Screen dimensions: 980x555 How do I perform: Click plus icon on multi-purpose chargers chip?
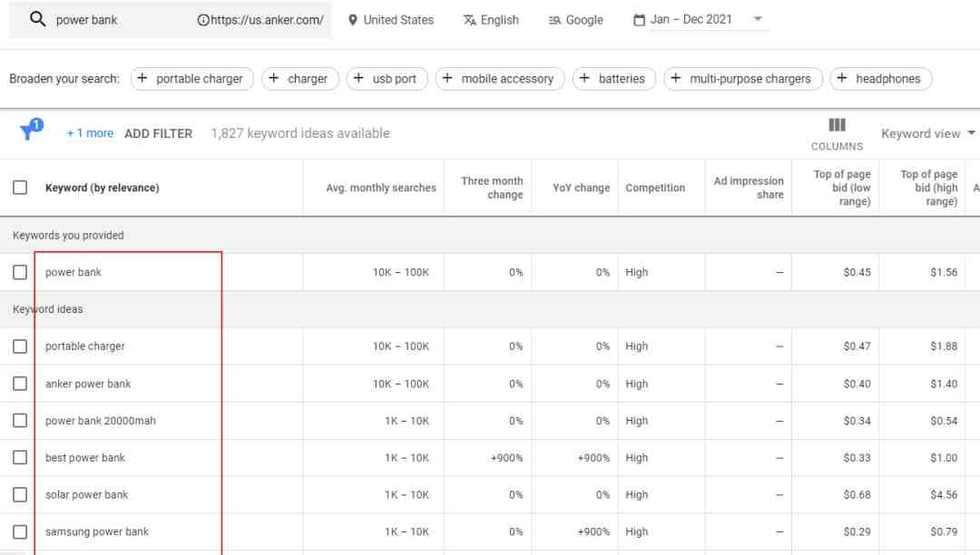tap(676, 78)
